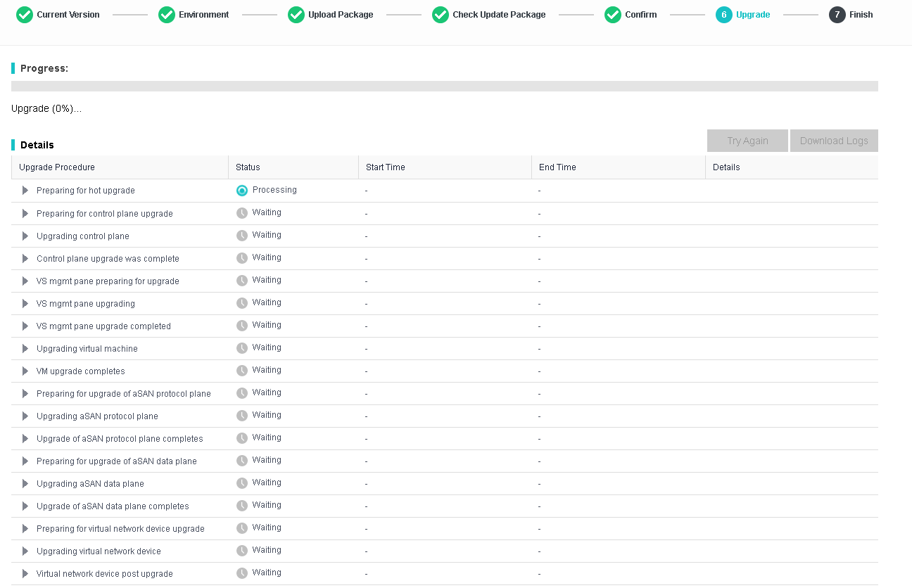Screen dimensions: 912x588
Task: Expand the Preparing for hot upgrade row
Action: click(25, 191)
